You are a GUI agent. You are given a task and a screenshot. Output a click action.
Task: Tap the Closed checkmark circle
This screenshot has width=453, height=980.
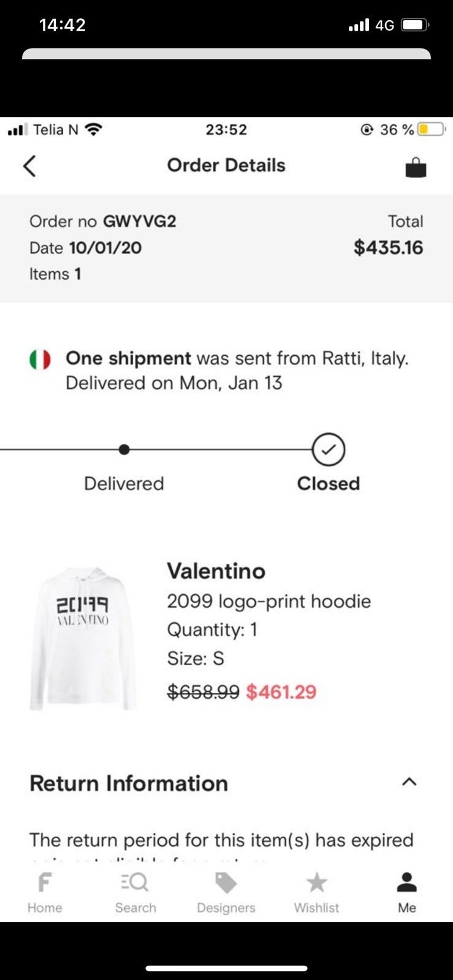tap(329, 450)
